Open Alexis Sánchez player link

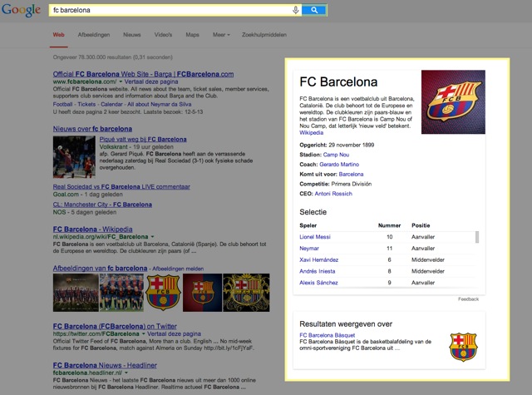[318, 283]
